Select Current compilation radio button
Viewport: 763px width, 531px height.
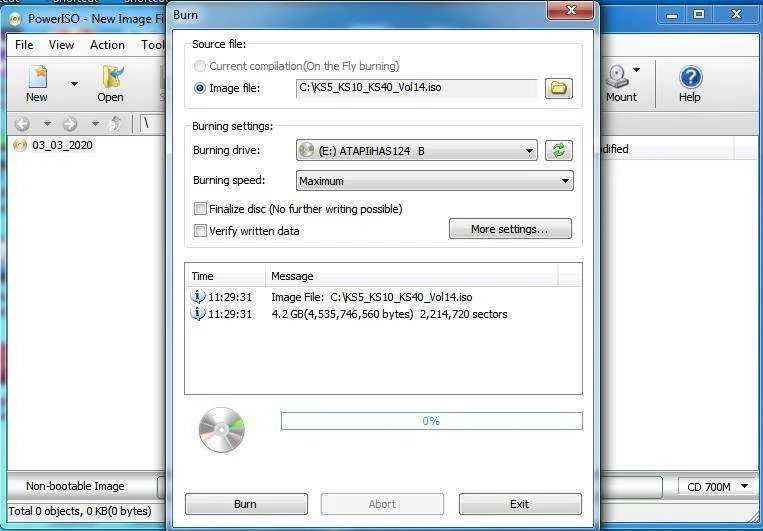point(200,66)
